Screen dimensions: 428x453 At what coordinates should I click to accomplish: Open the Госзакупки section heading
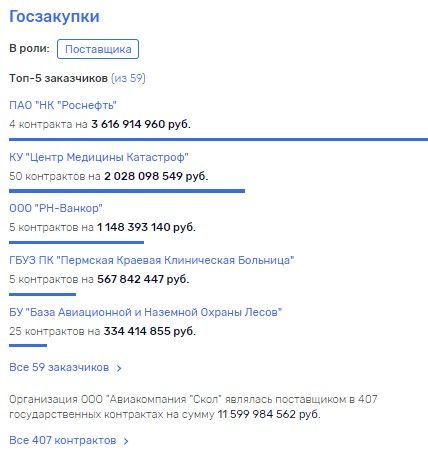(54, 17)
